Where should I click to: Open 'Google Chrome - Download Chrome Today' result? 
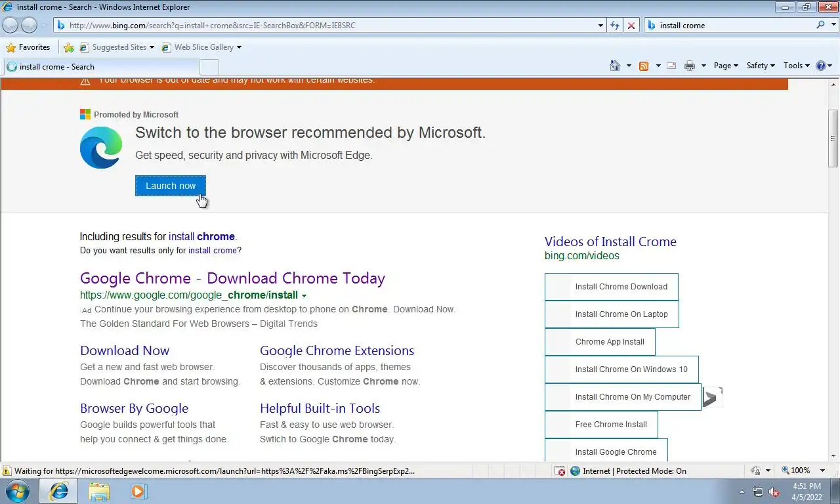coord(232,278)
